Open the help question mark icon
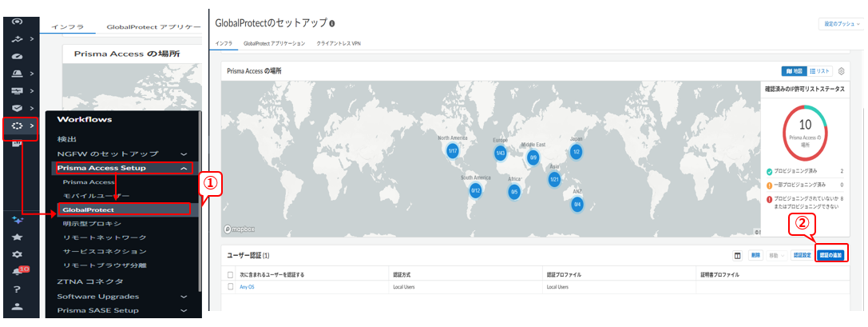The width and height of the screenshot is (868, 327). click(17, 289)
